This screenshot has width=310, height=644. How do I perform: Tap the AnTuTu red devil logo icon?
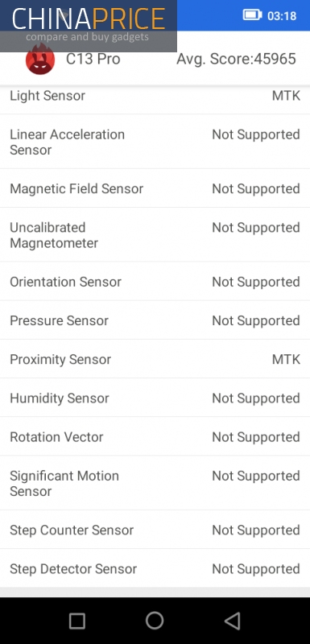(x=40, y=60)
